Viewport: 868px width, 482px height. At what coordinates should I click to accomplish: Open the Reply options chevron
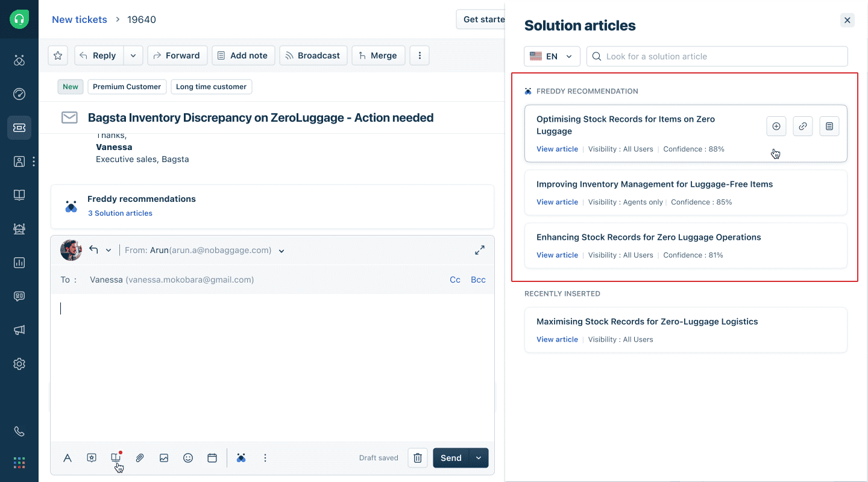click(x=133, y=55)
